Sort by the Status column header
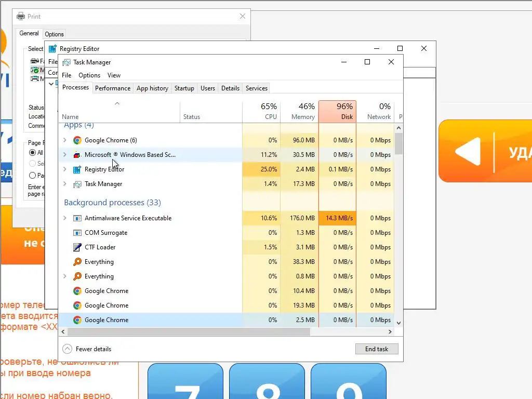This screenshot has height=399, width=532. 211,112
